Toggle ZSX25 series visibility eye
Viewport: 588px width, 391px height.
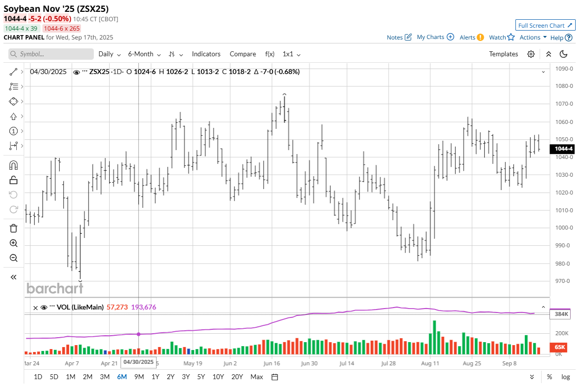[76, 72]
